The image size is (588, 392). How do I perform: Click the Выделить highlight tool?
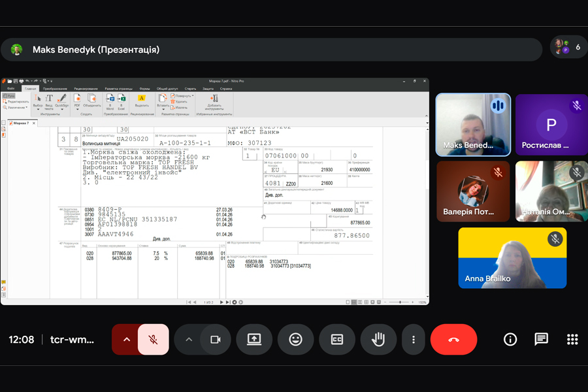click(142, 101)
